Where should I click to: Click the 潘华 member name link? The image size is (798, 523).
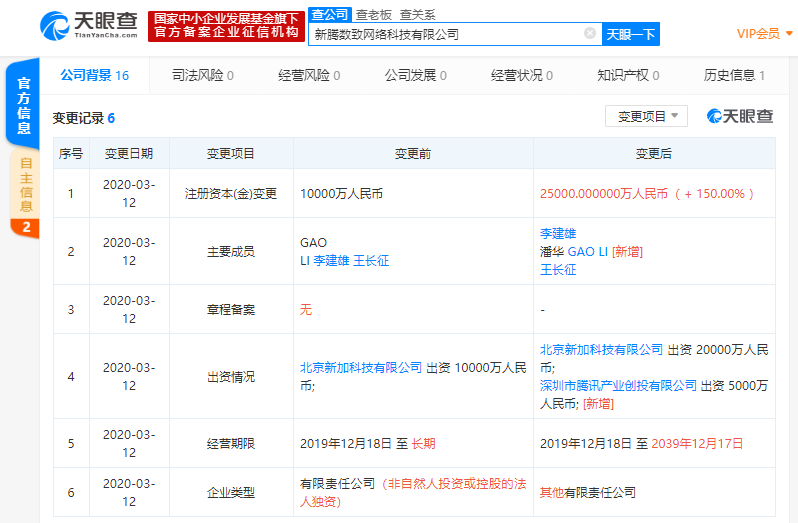click(x=551, y=251)
